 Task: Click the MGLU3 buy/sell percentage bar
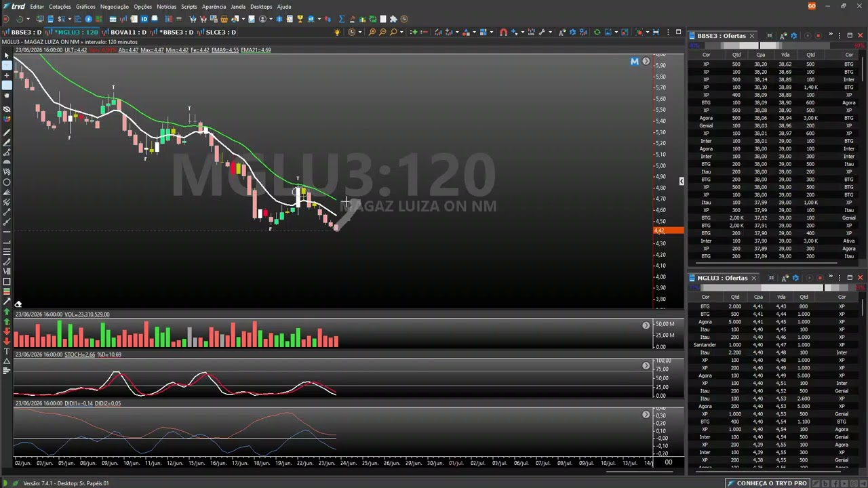pos(776,288)
